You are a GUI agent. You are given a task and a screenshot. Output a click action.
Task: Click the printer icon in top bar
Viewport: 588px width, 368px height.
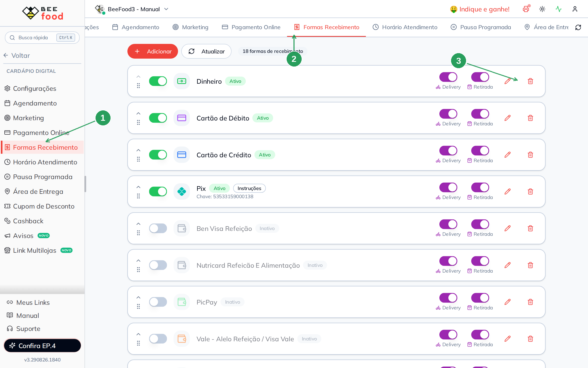coord(526,9)
